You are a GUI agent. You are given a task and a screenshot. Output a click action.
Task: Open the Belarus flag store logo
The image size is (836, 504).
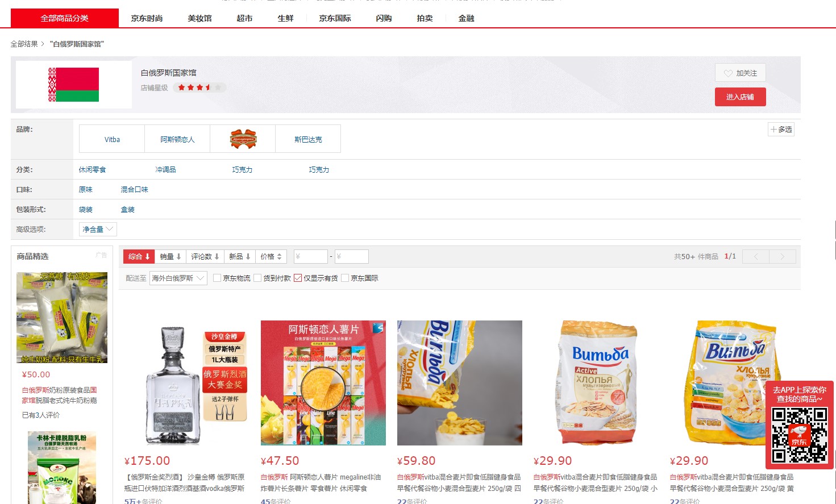[74, 85]
